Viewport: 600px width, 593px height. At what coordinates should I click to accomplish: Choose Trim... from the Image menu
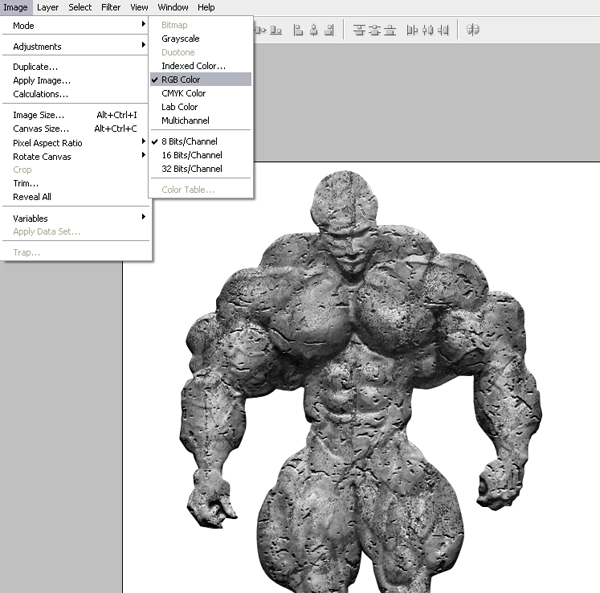[x=76, y=183]
